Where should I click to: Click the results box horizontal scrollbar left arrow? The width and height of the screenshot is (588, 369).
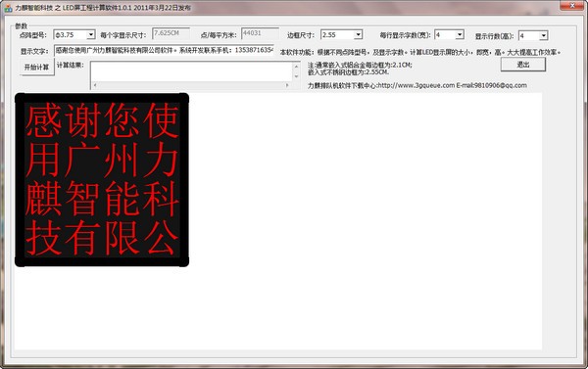click(x=95, y=85)
